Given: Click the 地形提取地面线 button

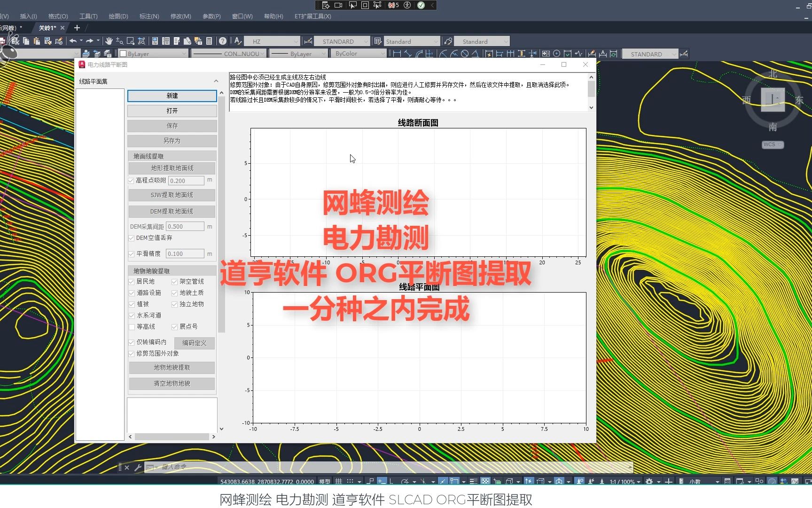Looking at the screenshot, I should (172, 168).
